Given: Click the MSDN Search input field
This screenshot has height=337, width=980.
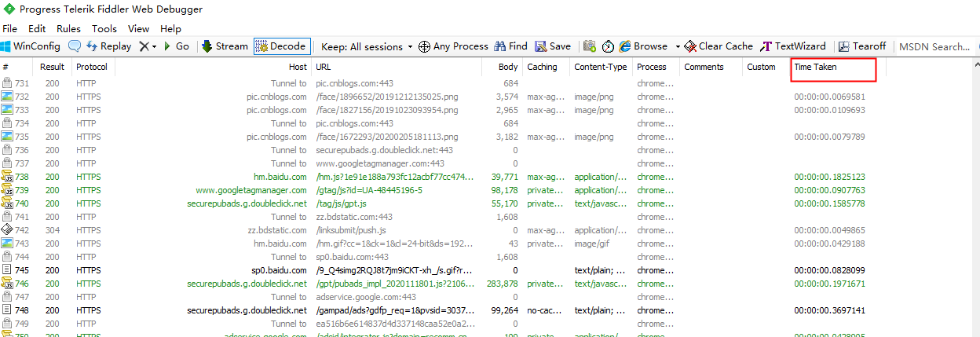Looking at the screenshot, I should point(936,46).
